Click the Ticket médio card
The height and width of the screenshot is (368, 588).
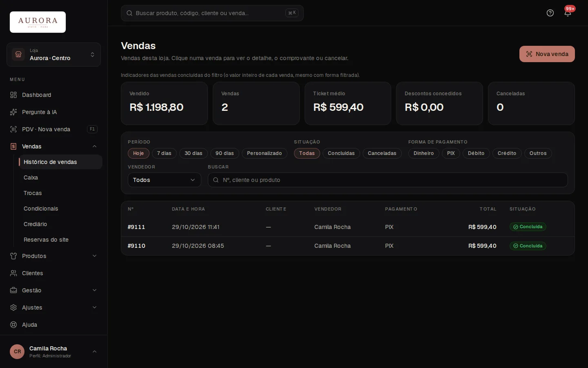click(348, 103)
